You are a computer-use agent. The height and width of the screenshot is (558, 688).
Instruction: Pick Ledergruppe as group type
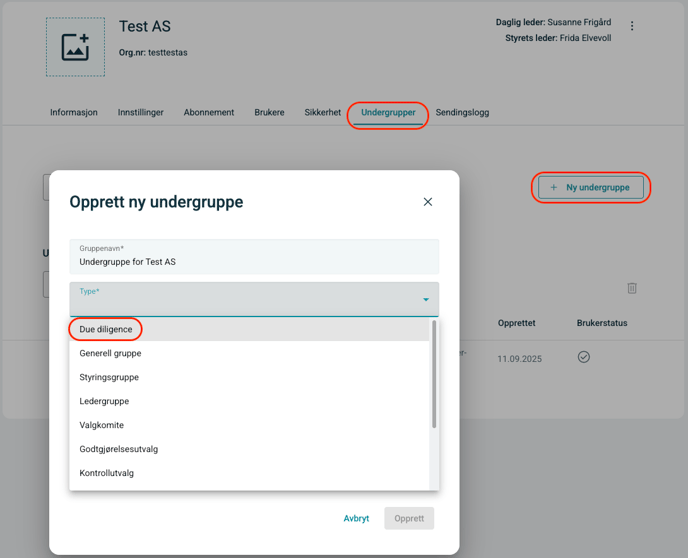(x=104, y=401)
